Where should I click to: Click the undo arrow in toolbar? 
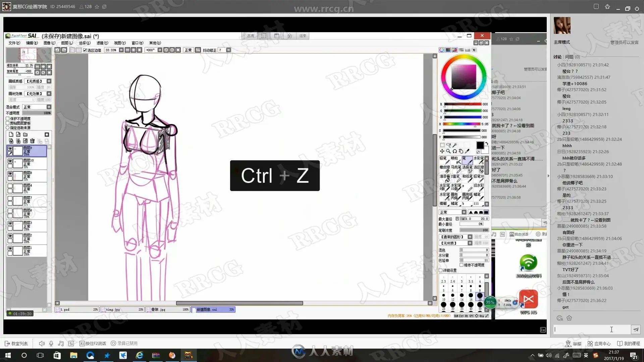point(57,50)
